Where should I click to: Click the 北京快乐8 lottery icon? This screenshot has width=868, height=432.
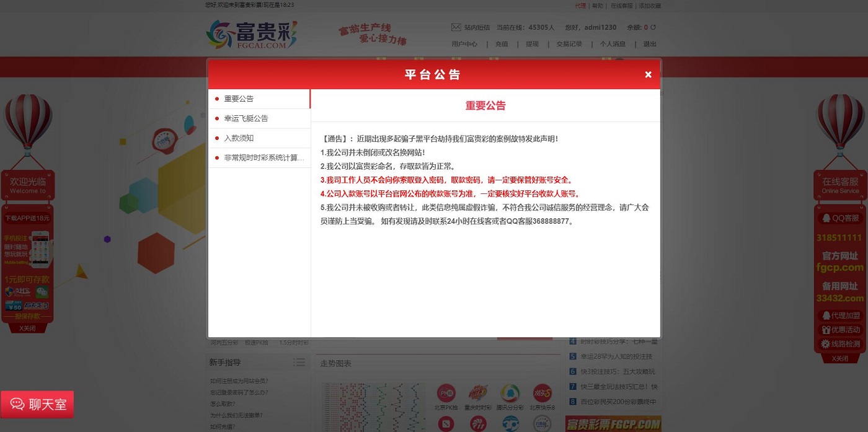pyautogui.click(x=542, y=394)
